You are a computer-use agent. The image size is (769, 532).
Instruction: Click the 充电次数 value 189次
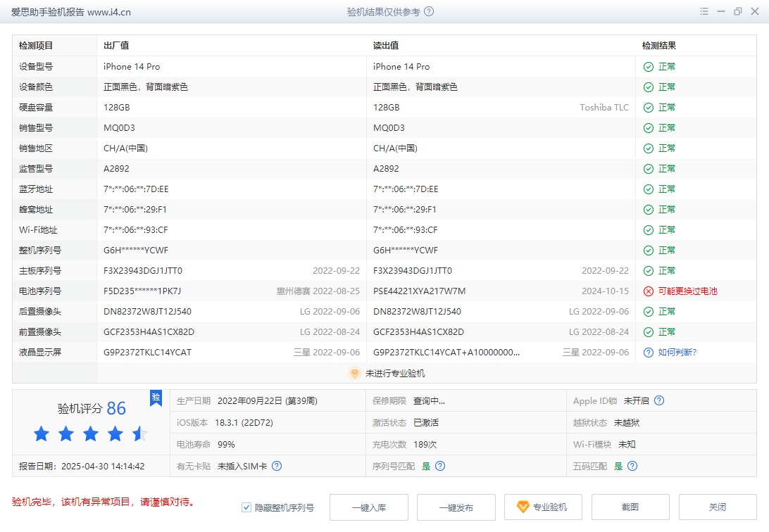[425, 445]
